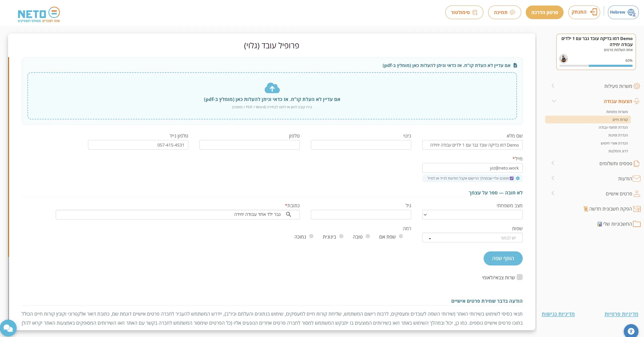Click the globe icon in Hebrew language button
The width and height of the screenshot is (644, 337).
[x=632, y=12]
